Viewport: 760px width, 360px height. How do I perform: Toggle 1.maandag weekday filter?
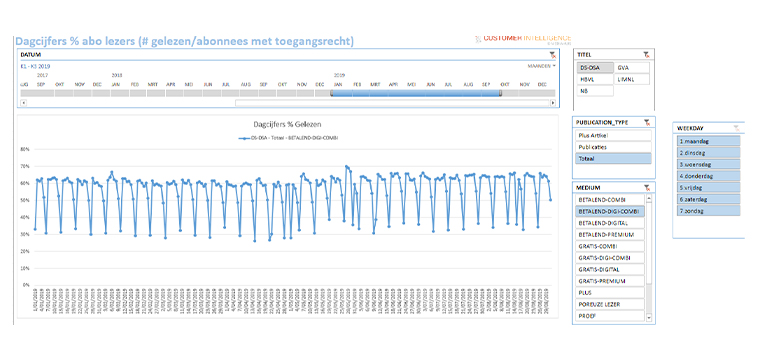[x=708, y=141]
